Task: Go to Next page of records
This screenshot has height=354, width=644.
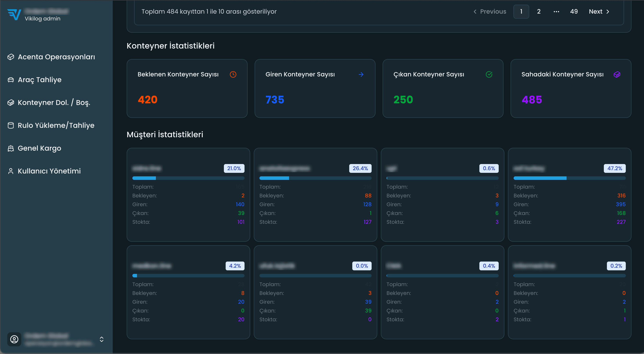Action: coord(599,11)
